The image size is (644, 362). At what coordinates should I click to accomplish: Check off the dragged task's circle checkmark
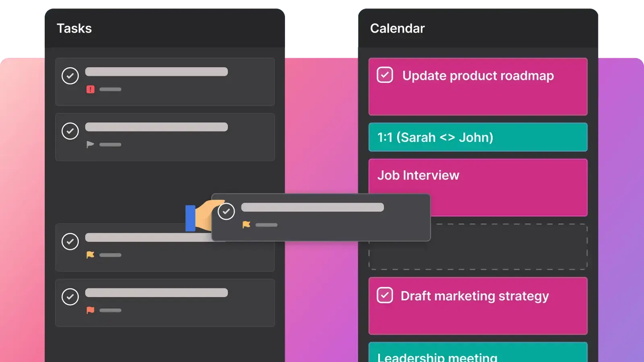[226, 211]
